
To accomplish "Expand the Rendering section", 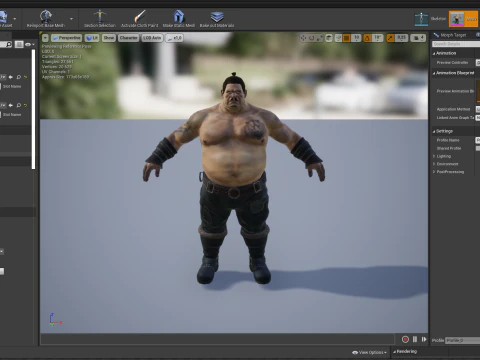I will (x=394, y=352).
